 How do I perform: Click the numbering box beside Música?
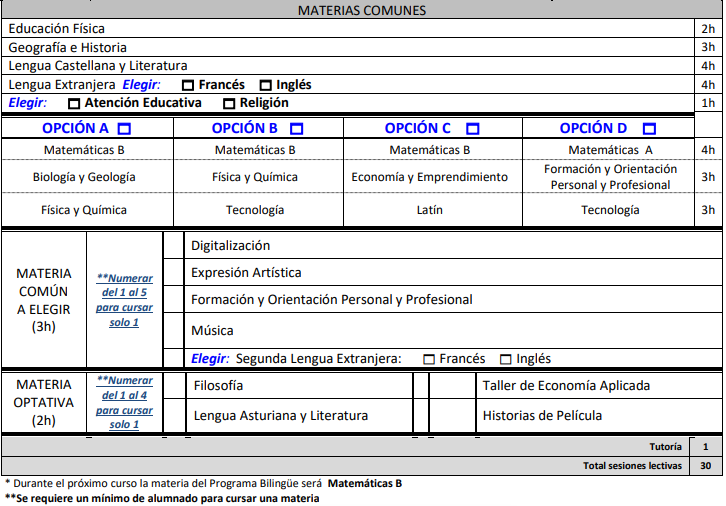pyautogui.click(x=174, y=330)
